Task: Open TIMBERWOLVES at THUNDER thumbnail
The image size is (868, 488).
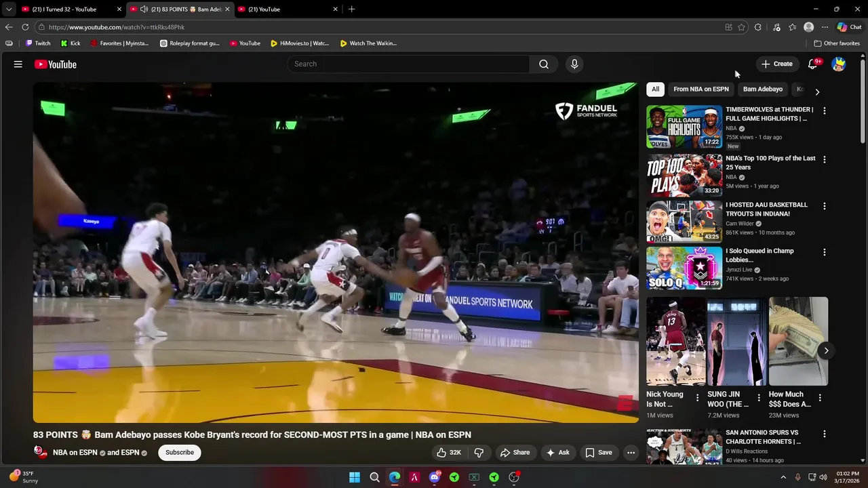Action: (x=684, y=127)
